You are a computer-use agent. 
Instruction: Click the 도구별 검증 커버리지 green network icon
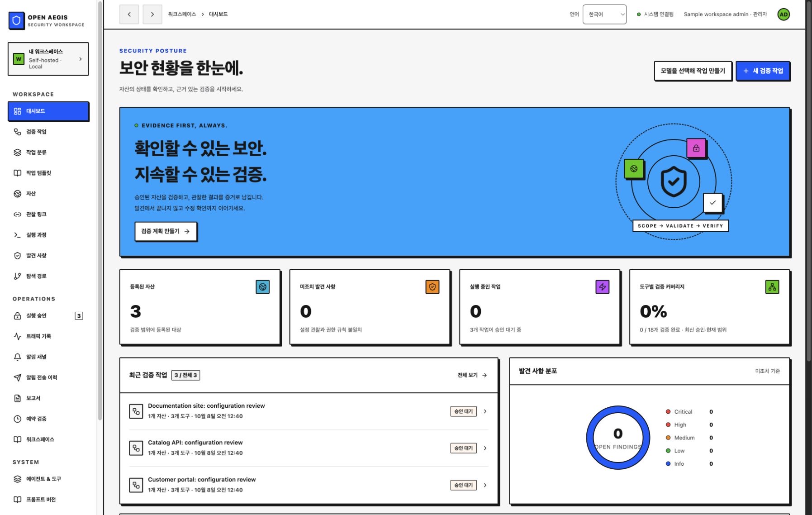pyautogui.click(x=772, y=287)
